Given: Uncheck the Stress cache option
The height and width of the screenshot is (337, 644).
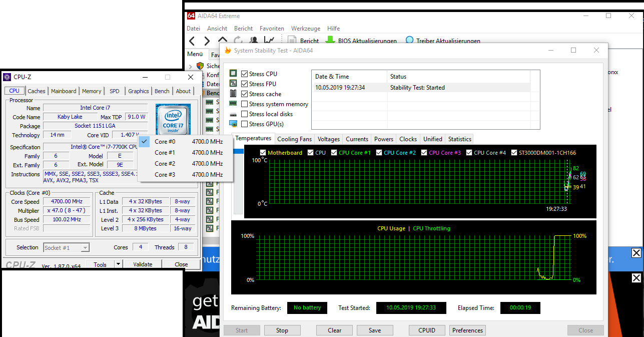Looking at the screenshot, I should (x=244, y=94).
